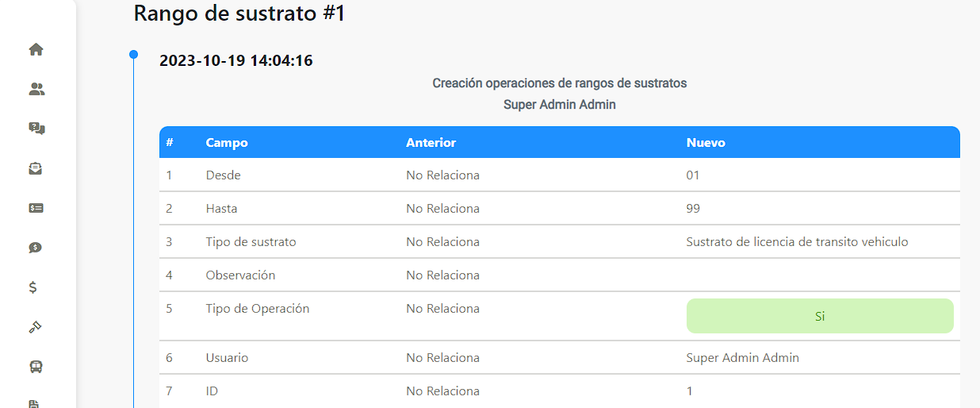Click the 'Anterior' column header
This screenshot has height=408, width=980.
coord(431,143)
